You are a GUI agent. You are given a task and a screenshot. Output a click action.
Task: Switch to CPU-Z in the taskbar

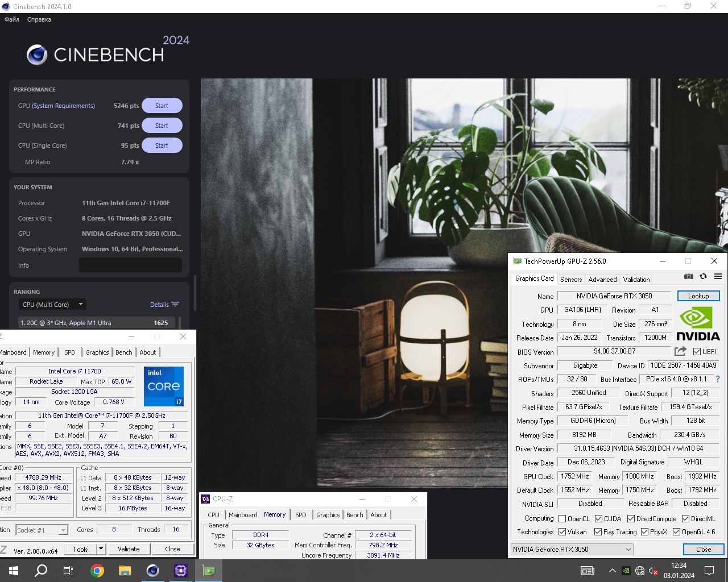[181, 571]
